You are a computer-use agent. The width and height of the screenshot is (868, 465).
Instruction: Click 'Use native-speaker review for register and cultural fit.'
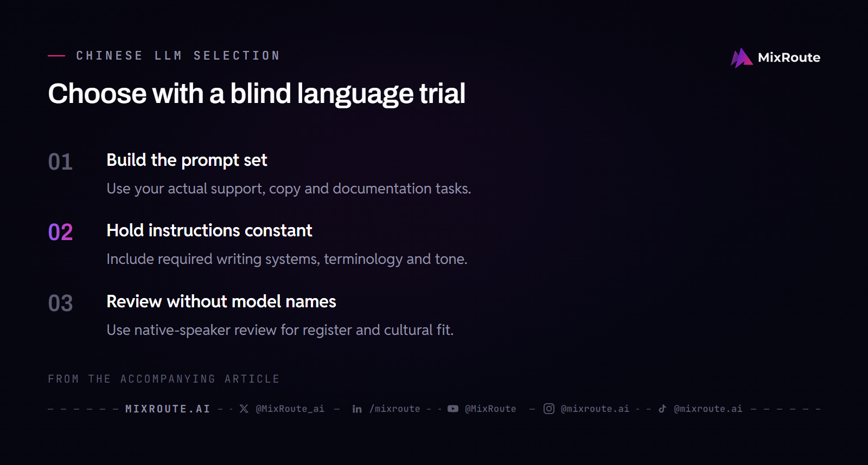click(280, 330)
